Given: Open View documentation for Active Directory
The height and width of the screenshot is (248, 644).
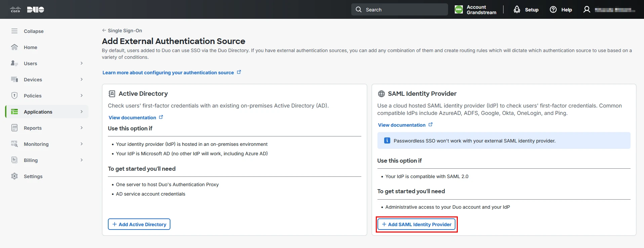Looking at the screenshot, I should tap(132, 117).
